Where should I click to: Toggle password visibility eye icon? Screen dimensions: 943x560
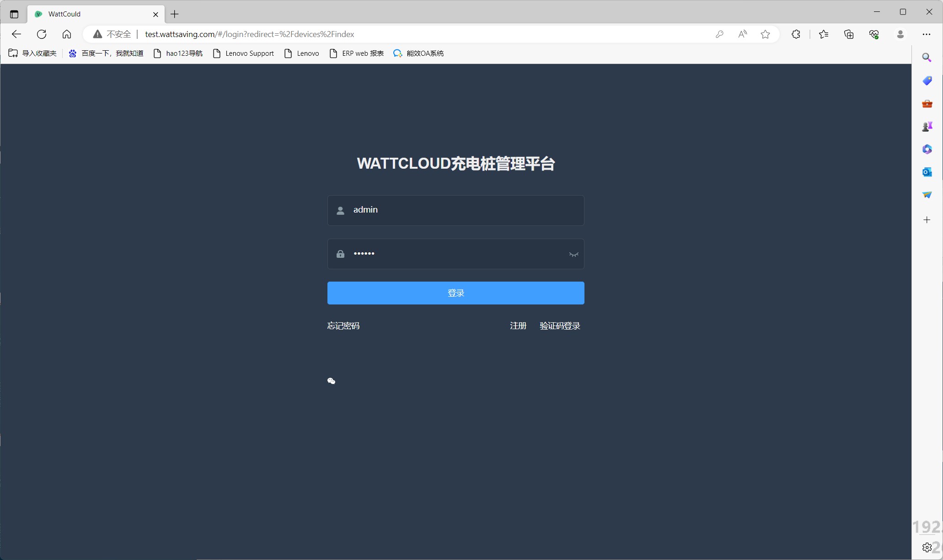click(x=573, y=254)
